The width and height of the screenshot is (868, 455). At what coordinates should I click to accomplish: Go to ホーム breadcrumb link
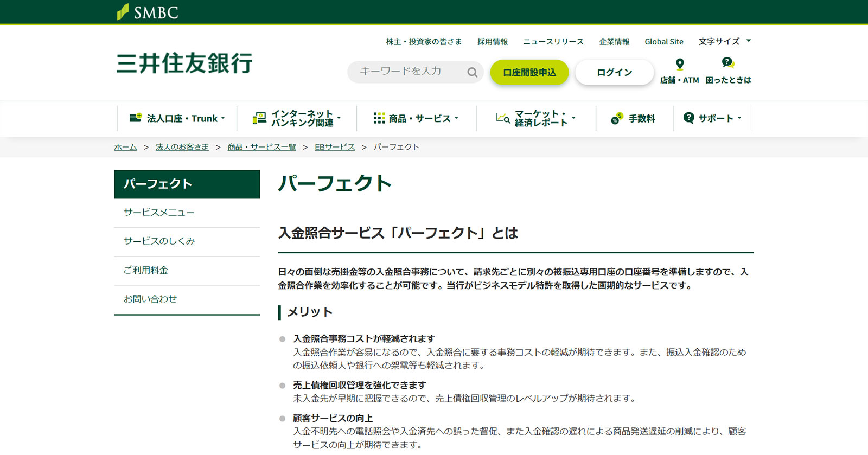pos(125,147)
